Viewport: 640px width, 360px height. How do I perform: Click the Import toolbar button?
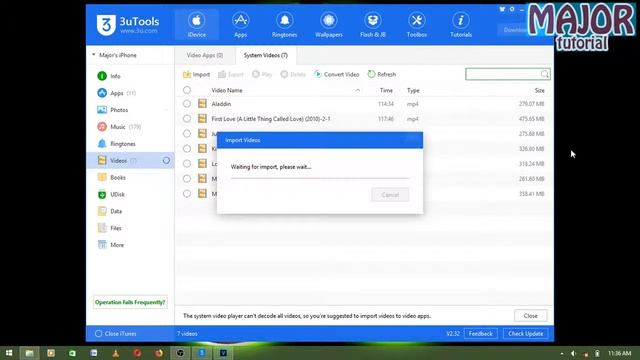tap(196, 74)
